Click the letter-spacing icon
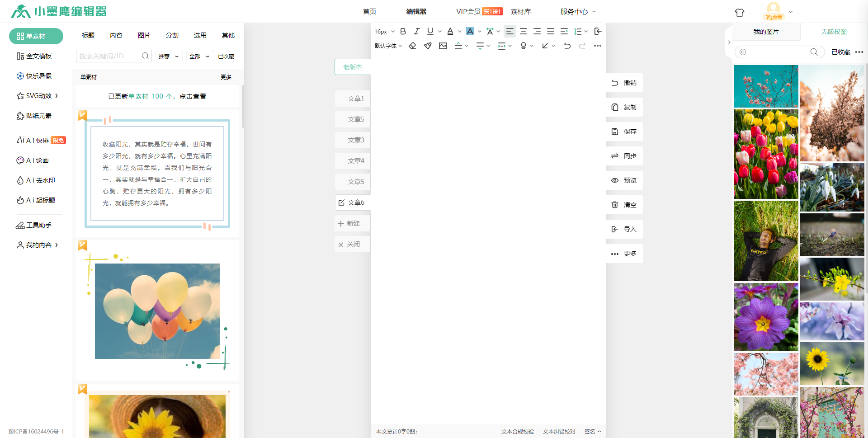Viewport: 868px width, 438px height. coord(490,31)
